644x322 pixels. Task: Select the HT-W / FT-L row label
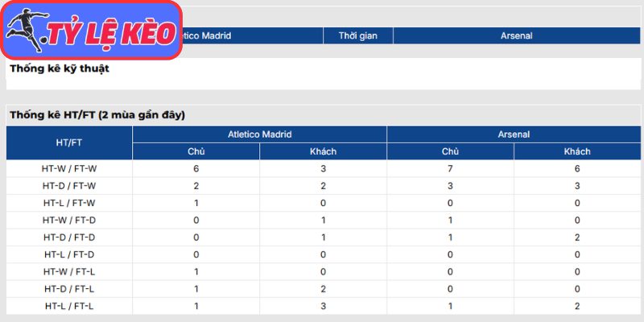pos(69,271)
